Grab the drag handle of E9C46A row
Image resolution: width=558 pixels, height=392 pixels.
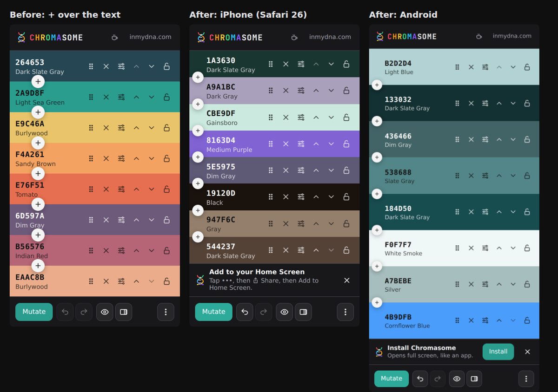91,128
